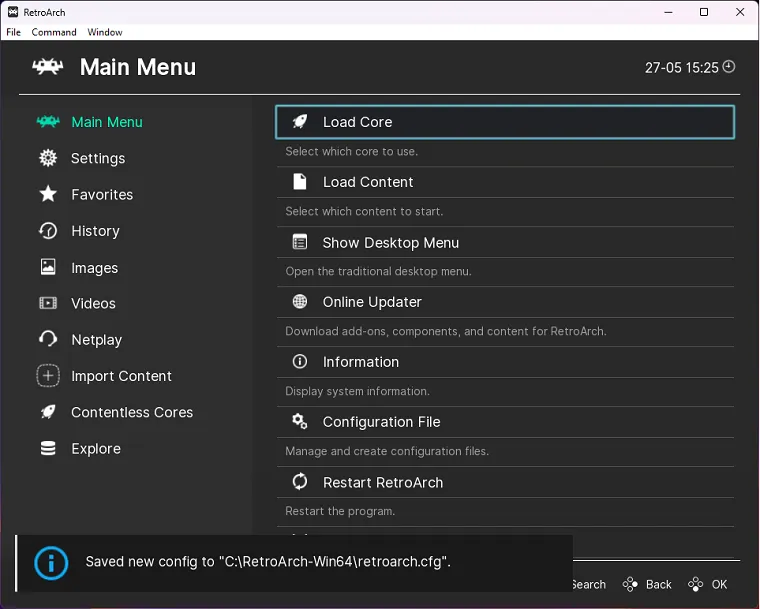Click the Restart RetroArch circular arrow icon

tap(300, 481)
